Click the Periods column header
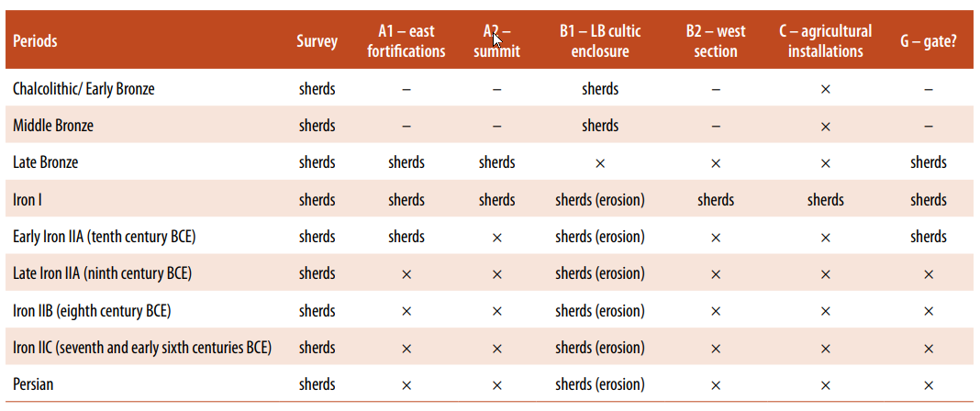Image resolution: width=980 pixels, height=411 pixels. coord(35,41)
